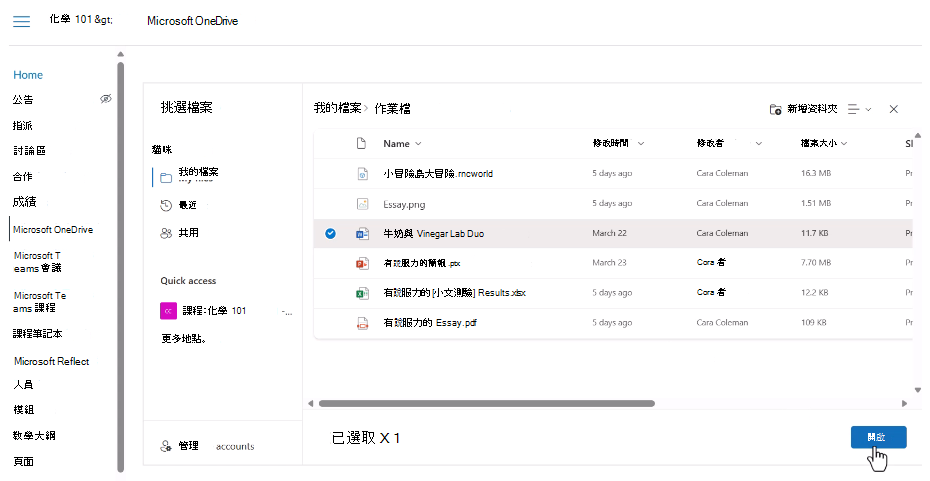Click the horizontal scrollbar right arrow
Image resolution: width=930 pixels, height=481 pixels.
(904, 403)
